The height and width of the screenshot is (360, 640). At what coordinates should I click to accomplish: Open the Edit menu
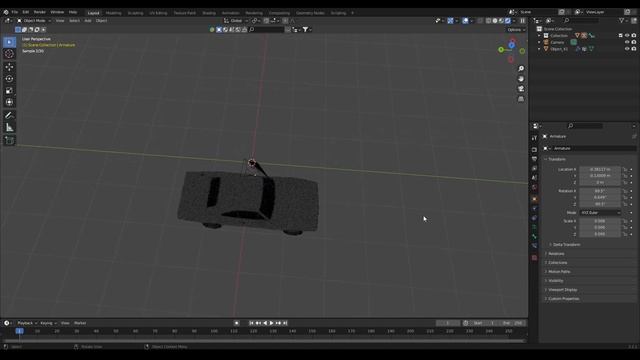pyautogui.click(x=26, y=12)
